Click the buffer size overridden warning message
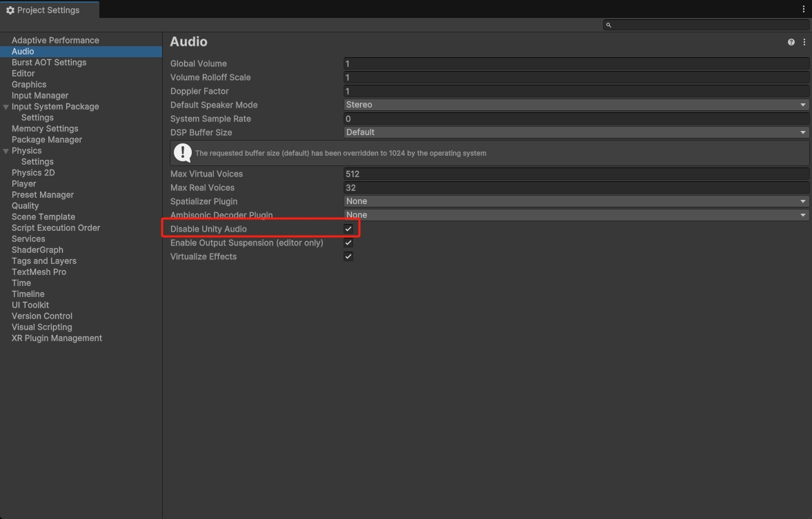This screenshot has height=519, width=812. [x=341, y=153]
